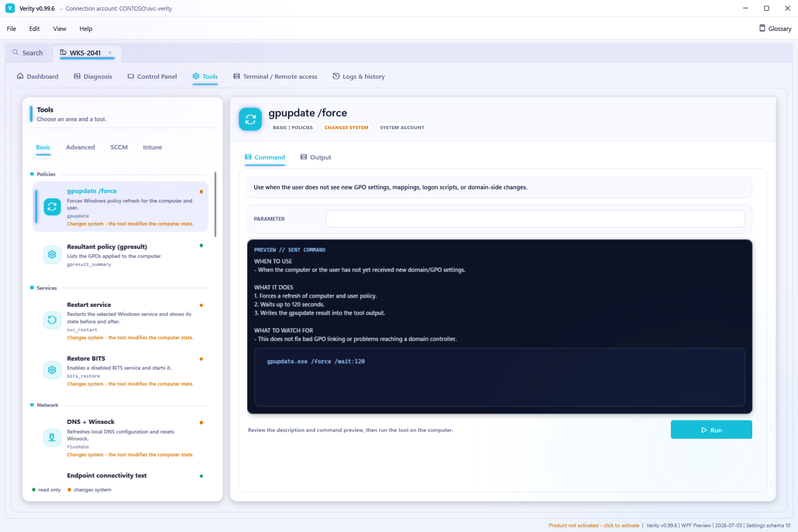The height and width of the screenshot is (532, 798).
Task: Click the BASIC | POLICIES badge
Action: [x=293, y=128]
